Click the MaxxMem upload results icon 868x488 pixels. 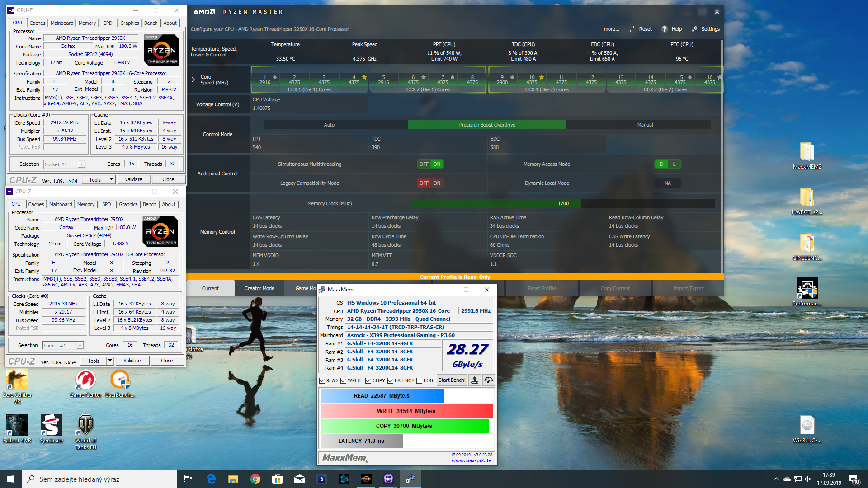[x=475, y=380]
